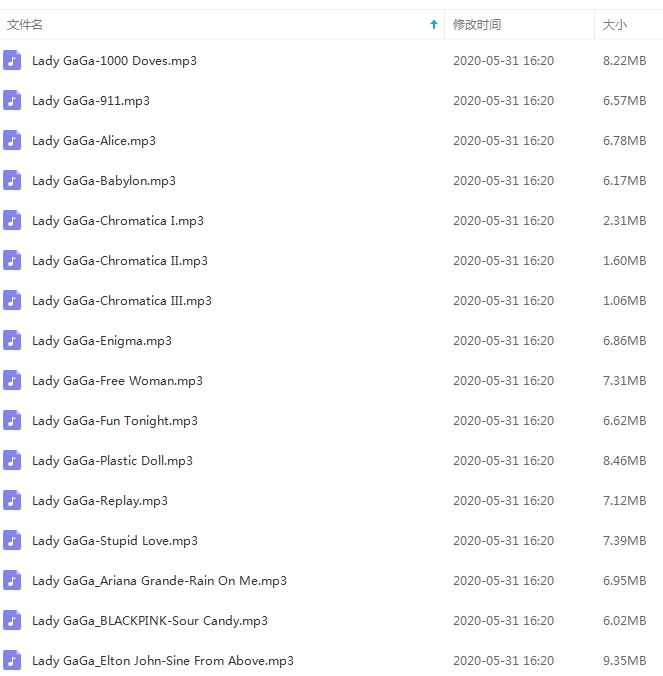Sort files by 大小 column header
663x676 pixels.
pos(615,25)
